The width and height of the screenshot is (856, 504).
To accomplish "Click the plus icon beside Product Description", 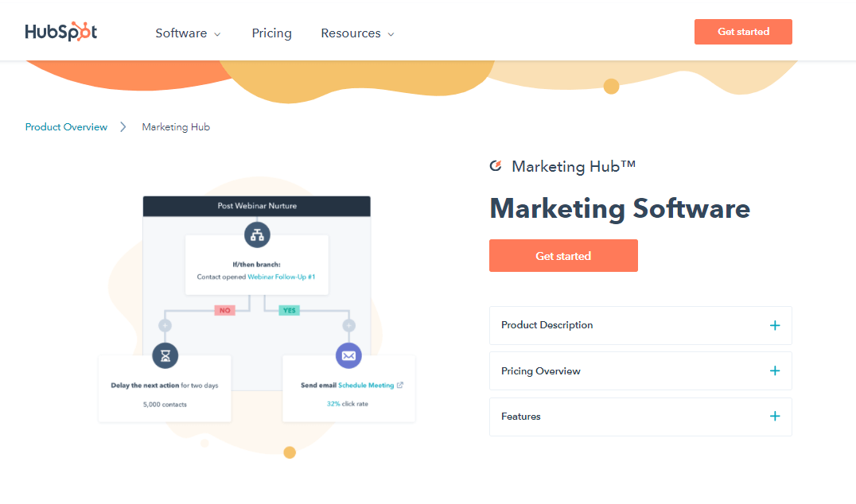I will point(775,326).
